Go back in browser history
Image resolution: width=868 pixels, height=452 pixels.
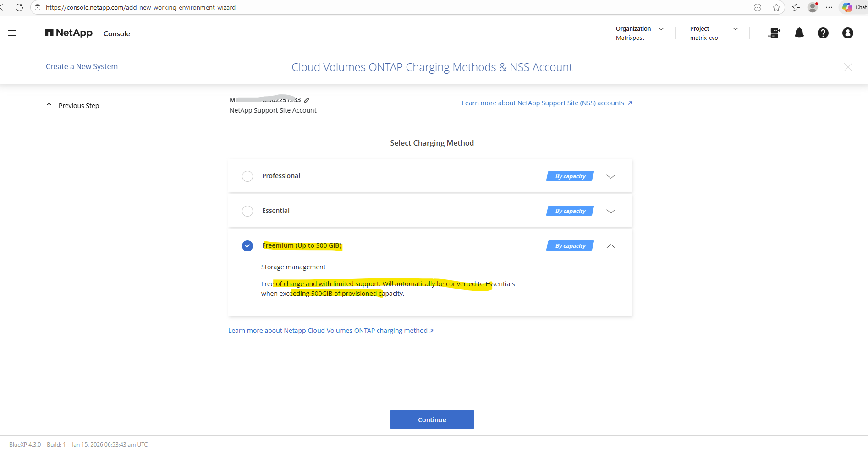(3, 7)
